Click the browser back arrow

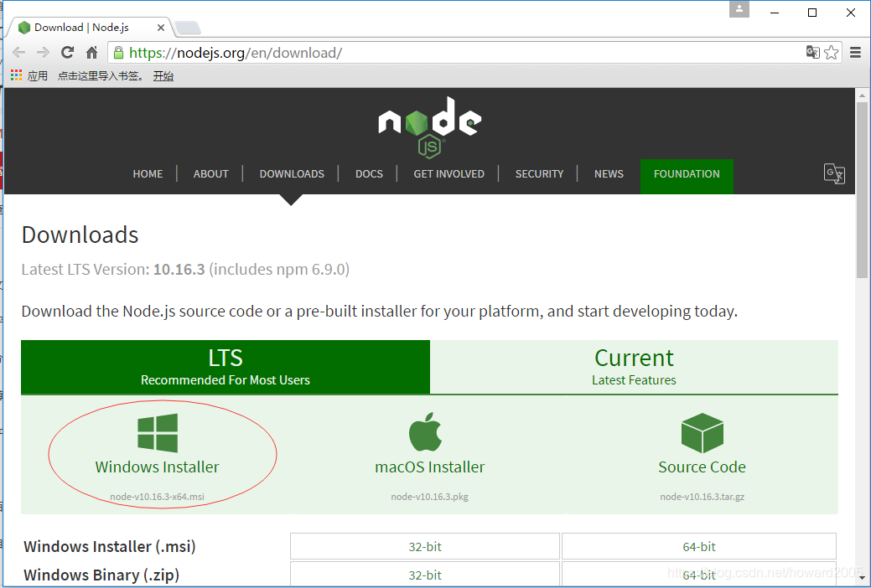pos(19,53)
